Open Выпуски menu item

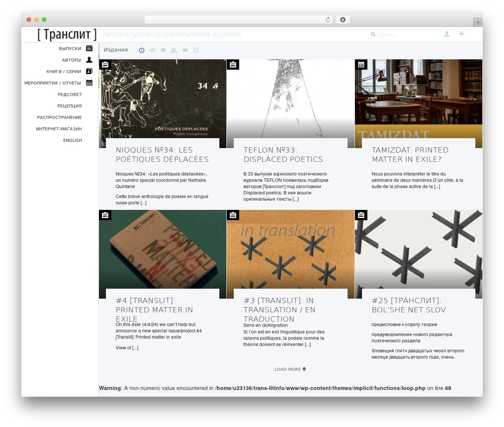click(70, 48)
